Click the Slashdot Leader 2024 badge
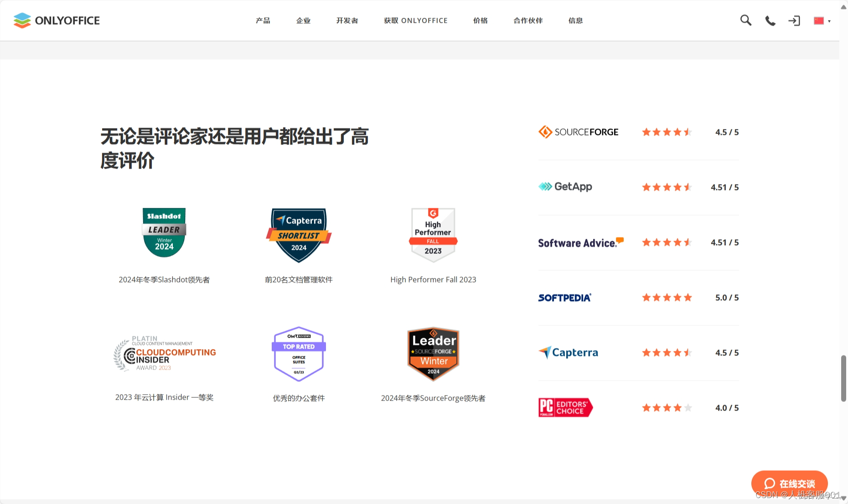Viewport: 848px width, 504px height. tap(164, 233)
